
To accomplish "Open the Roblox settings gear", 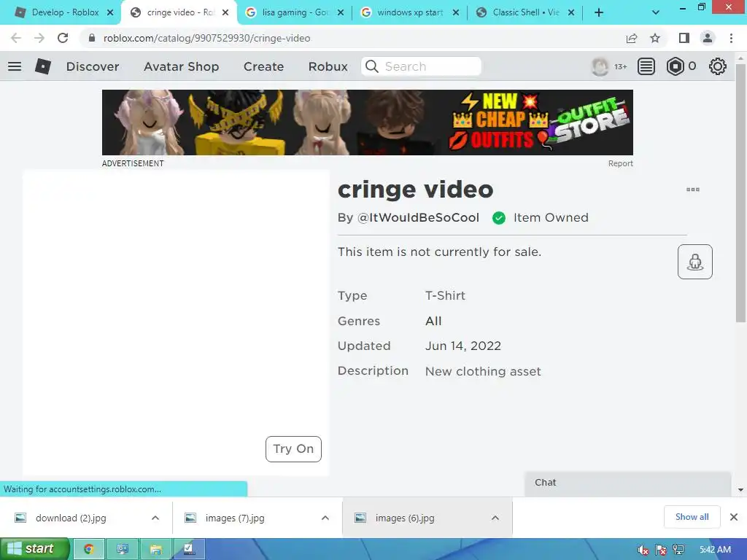I will [x=718, y=66].
